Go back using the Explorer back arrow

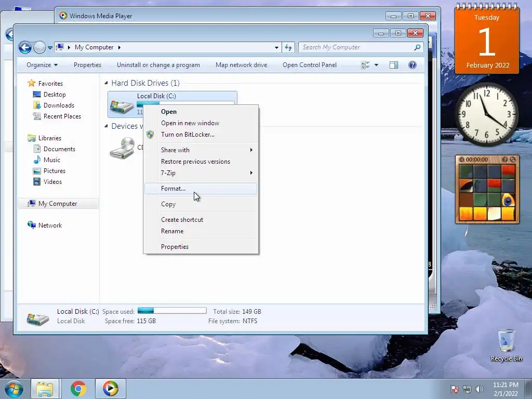(25, 47)
